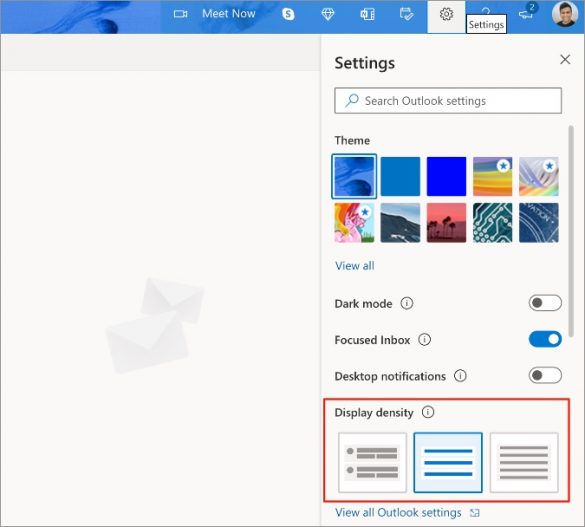Image resolution: width=585 pixels, height=527 pixels.
Task: Click the Dark mode info icon
Action: (407, 303)
